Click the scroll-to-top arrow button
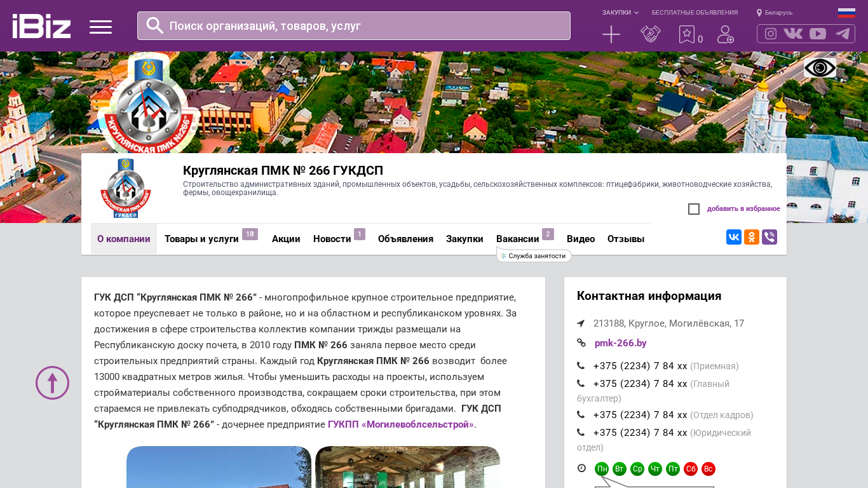Screen dimensions: 868x488 pyautogui.click(x=52, y=383)
